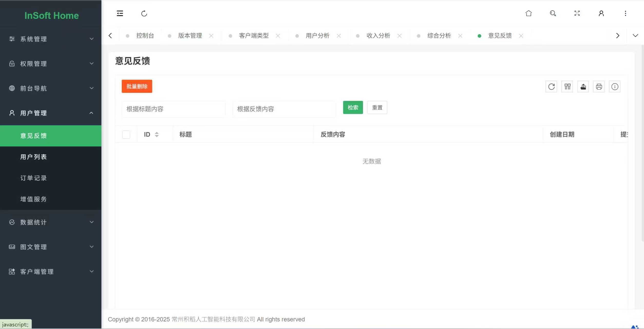
Task: Open the 用户列表 sidebar item
Action: [x=34, y=157]
